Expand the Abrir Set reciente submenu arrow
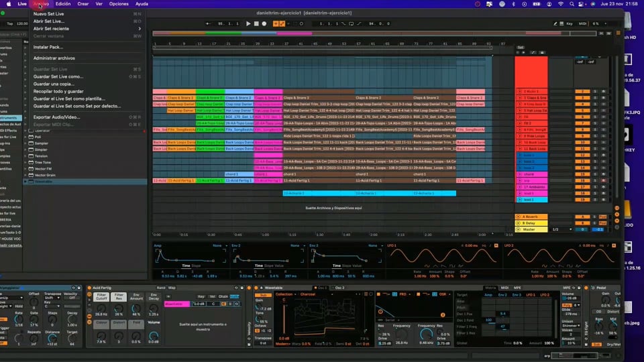This screenshot has width=644, height=362. [140, 29]
